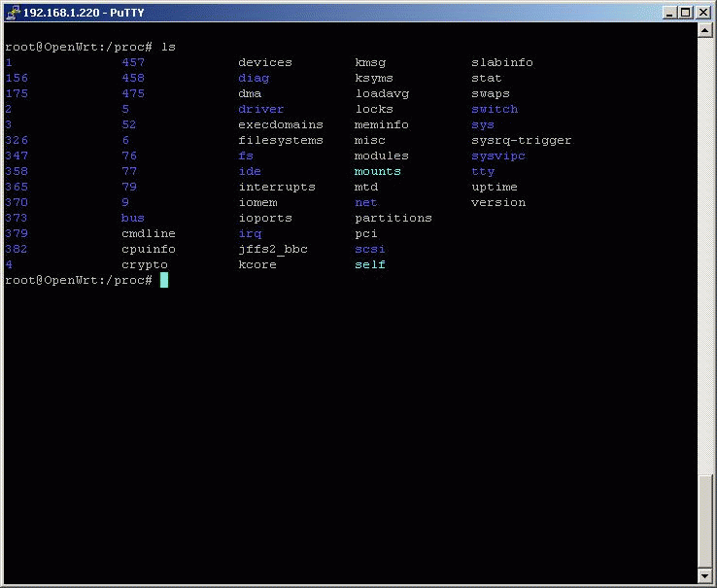
Task: Click the 'devices' entry
Action: (265, 62)
